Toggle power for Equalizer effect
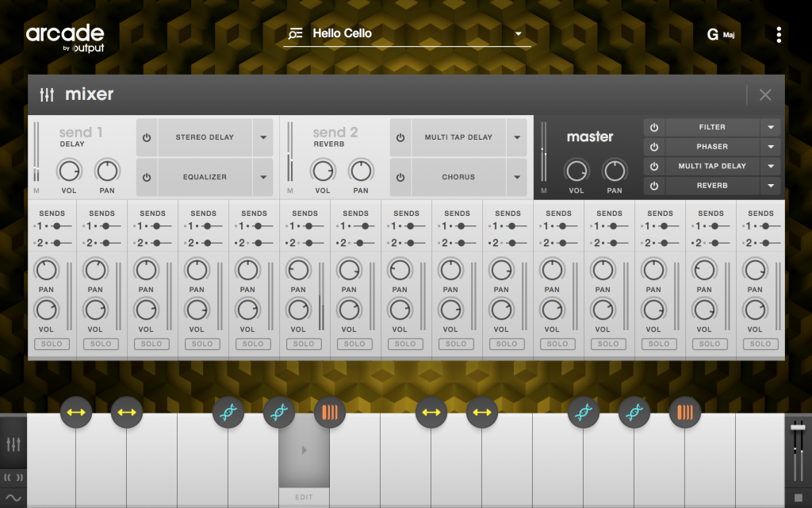The image size is (812, 508). coord(147,177)
